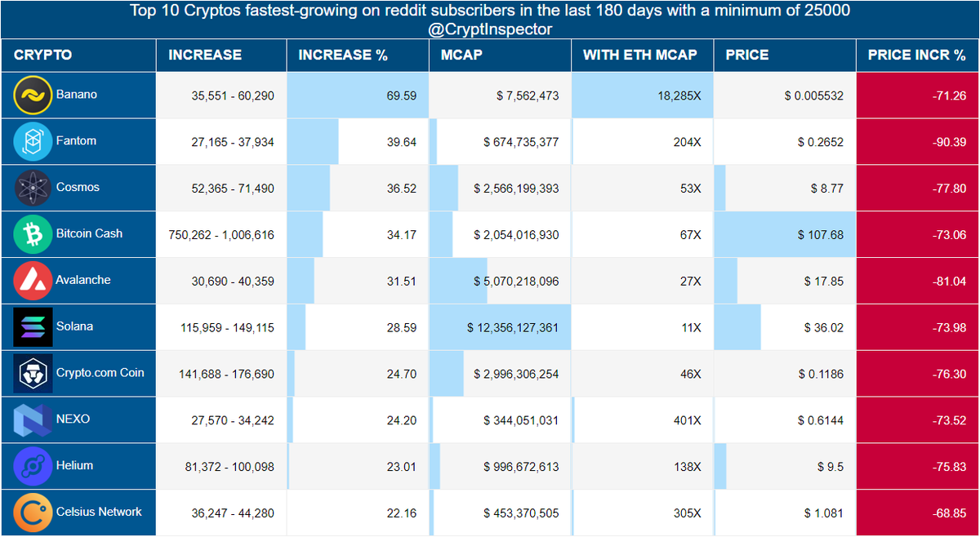Click price $ 36.02
Image resolution: width=980 pixels, height=537 pixels.
(x=824, y=328)
